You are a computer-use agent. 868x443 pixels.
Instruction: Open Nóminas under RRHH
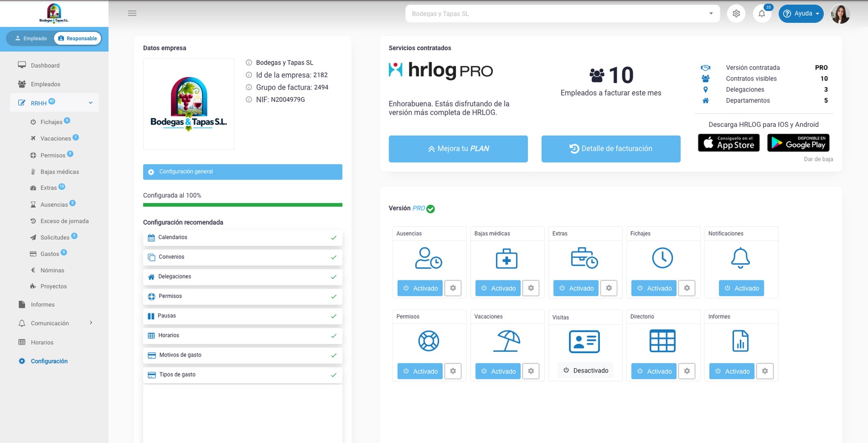tap(52, 270)
